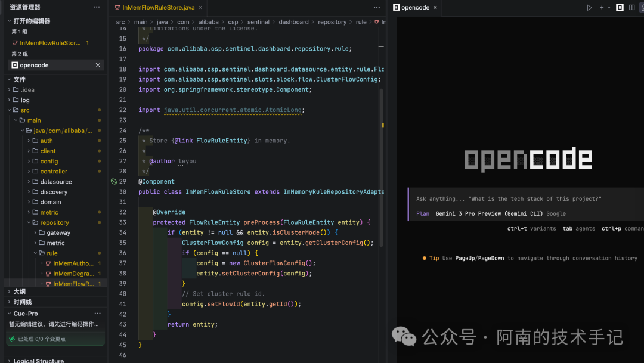The width and height of the screenshot is (644, 363).
Task: Click the opencode logo icon on its tab
Action: (396, 8)
